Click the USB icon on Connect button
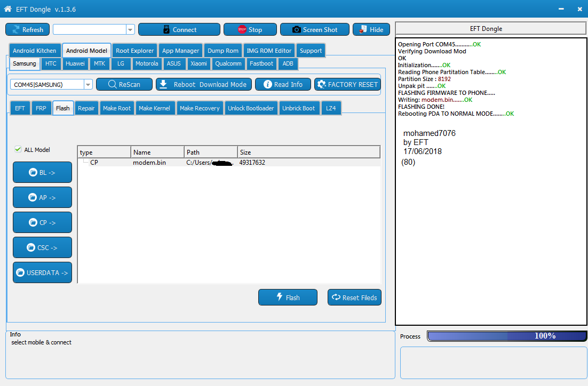The height and width of the screenshot is (386, 588). pos(166,30)
